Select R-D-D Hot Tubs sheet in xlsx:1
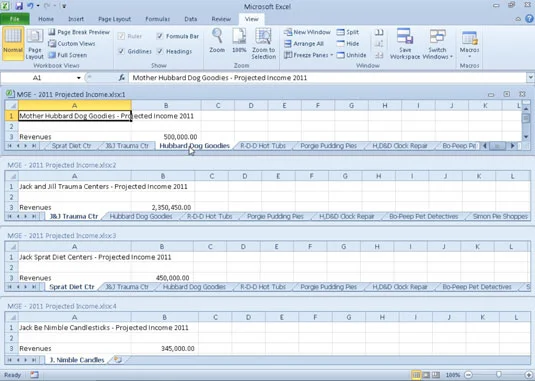 (263, 146)
